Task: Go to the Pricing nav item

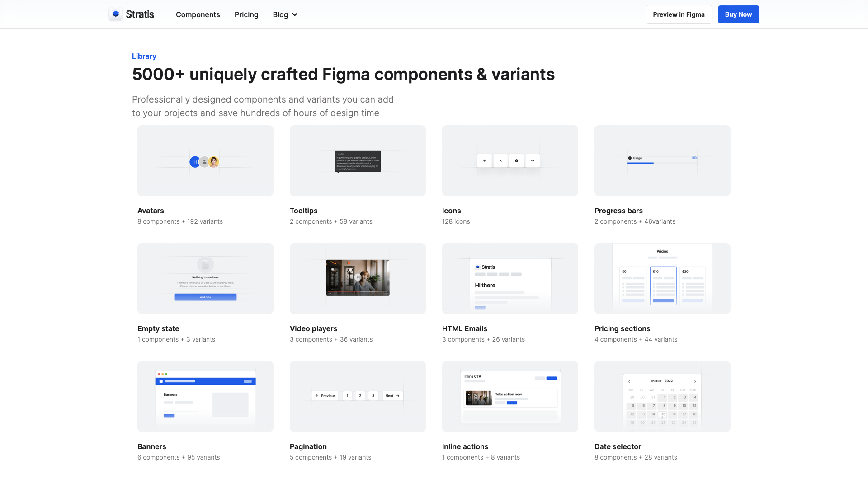Action: [246, 14]
